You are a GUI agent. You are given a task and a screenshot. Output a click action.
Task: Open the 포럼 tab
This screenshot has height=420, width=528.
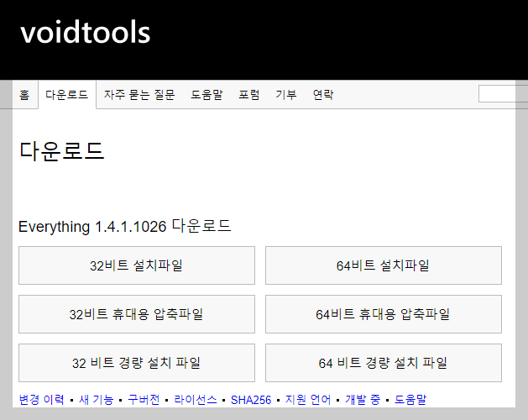pos(249,95)
